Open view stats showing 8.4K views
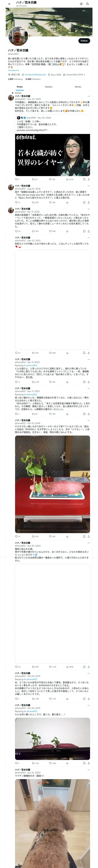Viewport: 98px width, 868px height. (x=69, y=179)
